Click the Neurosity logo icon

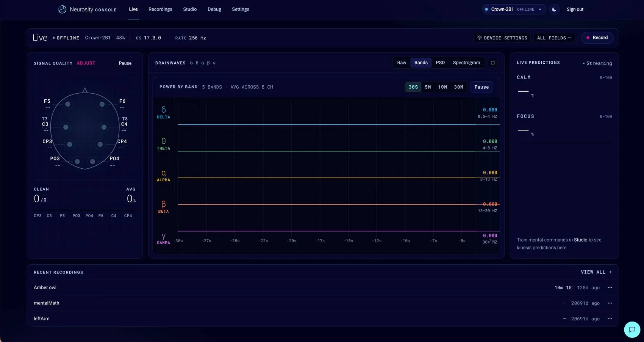click(x=62, y=9)
